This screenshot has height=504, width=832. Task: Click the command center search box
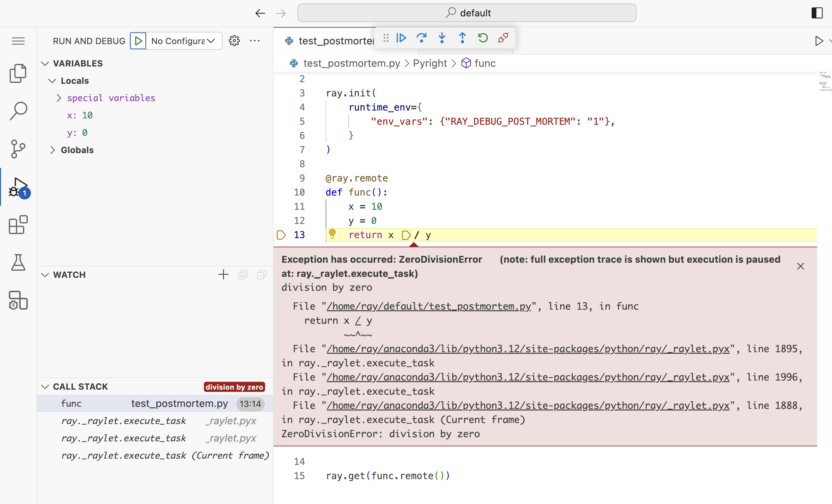(x=467, y=13)
